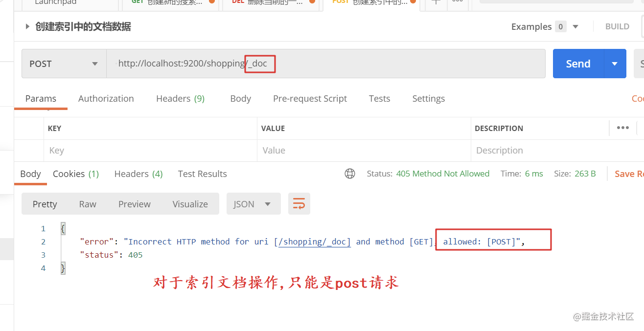Open the Test Results tab
The height and width of the screenshot is (331, 644).
[202, 174]
